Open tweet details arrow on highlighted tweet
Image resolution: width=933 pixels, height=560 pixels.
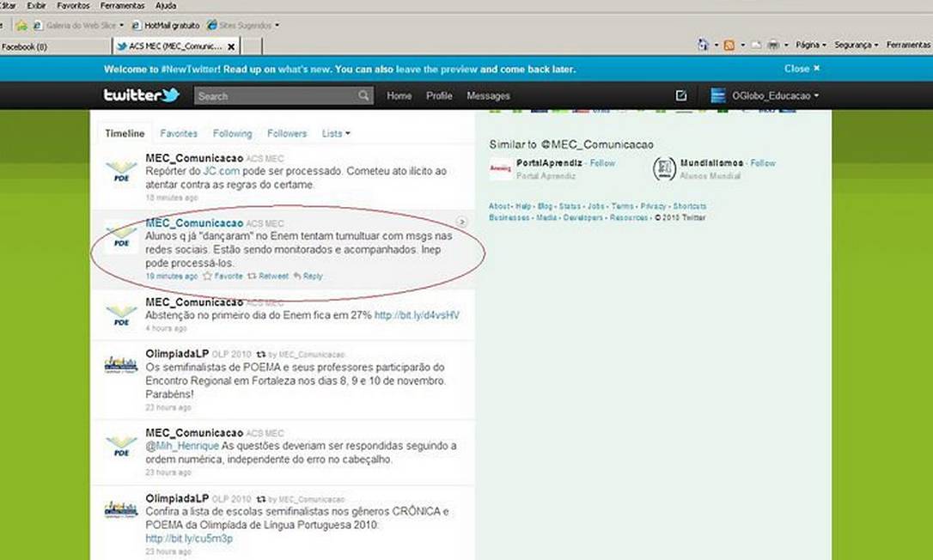pos(461,222)
